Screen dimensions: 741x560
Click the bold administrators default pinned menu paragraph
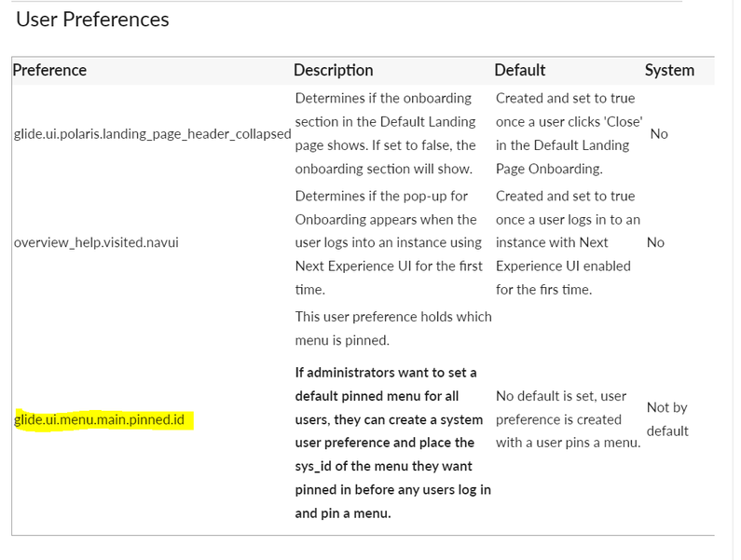pos(393,443)
